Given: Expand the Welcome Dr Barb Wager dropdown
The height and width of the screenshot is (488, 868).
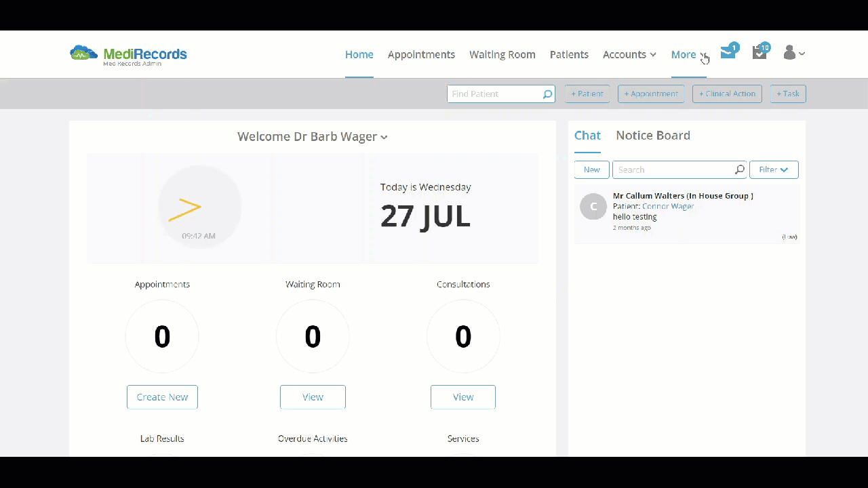Looking at the screenshot, I should (x=313, y=136).
